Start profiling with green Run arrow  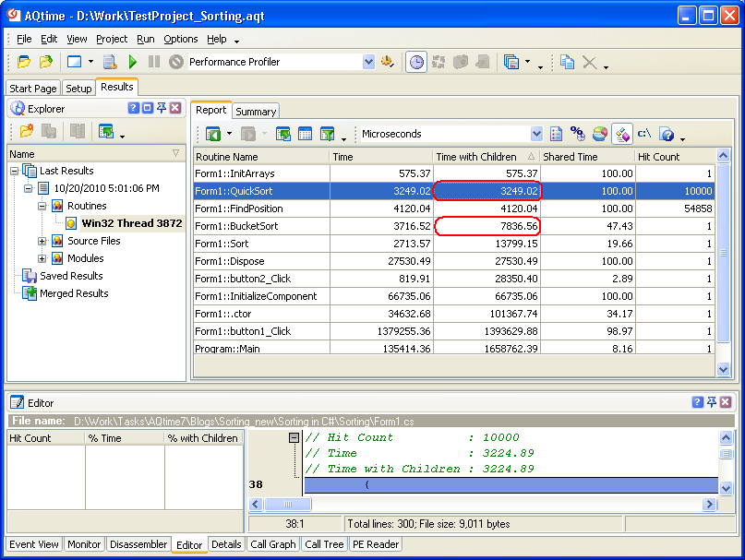[x=133, y=62]
